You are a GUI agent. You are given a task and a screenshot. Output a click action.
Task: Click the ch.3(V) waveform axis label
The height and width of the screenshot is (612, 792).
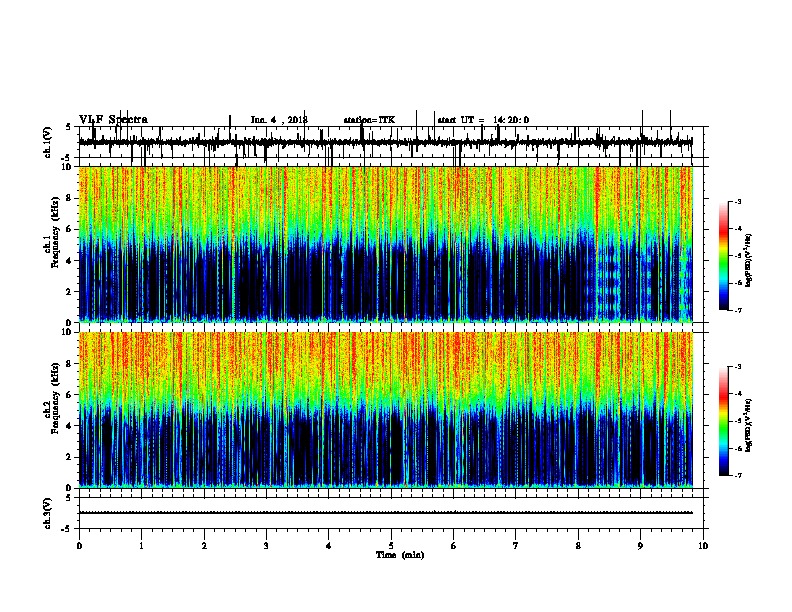pyautogui.click(x=48, y=513)
